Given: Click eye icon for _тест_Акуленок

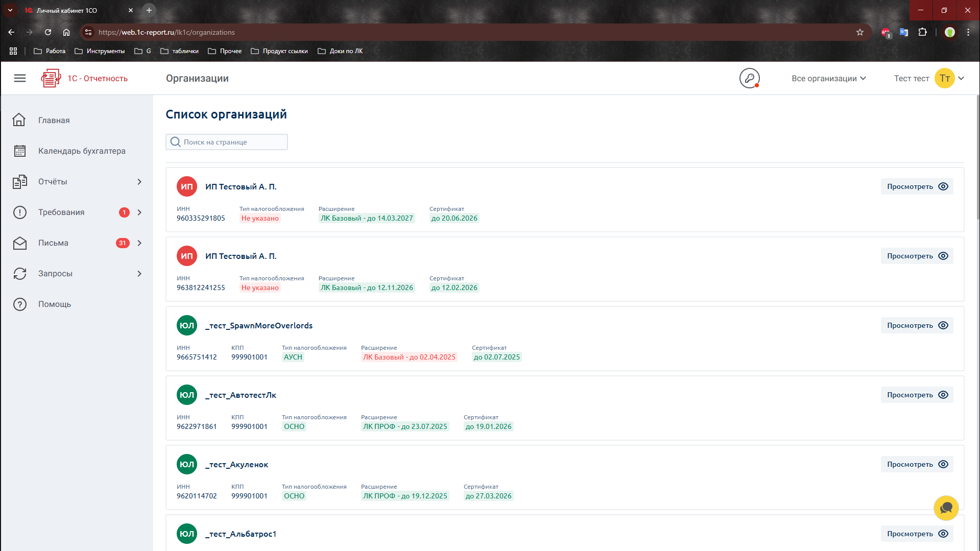Looking at the screenshot, I should pos(943,464).
